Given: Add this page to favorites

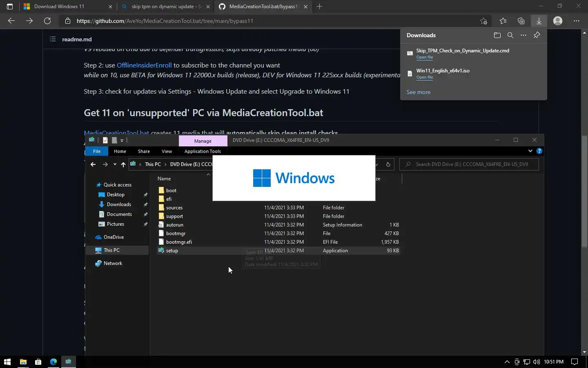Looking at the screenshot, I should tap(483, 21).
